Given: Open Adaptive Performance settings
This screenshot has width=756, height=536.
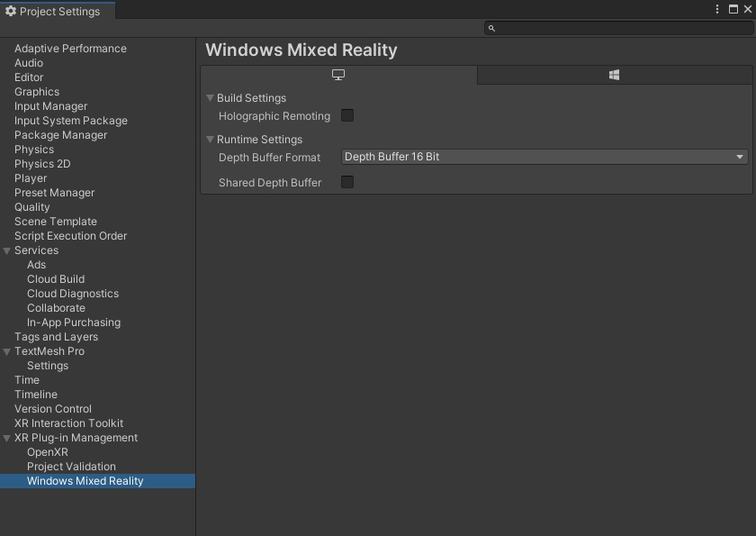Looking at the screenshot, I should (70, 49).
